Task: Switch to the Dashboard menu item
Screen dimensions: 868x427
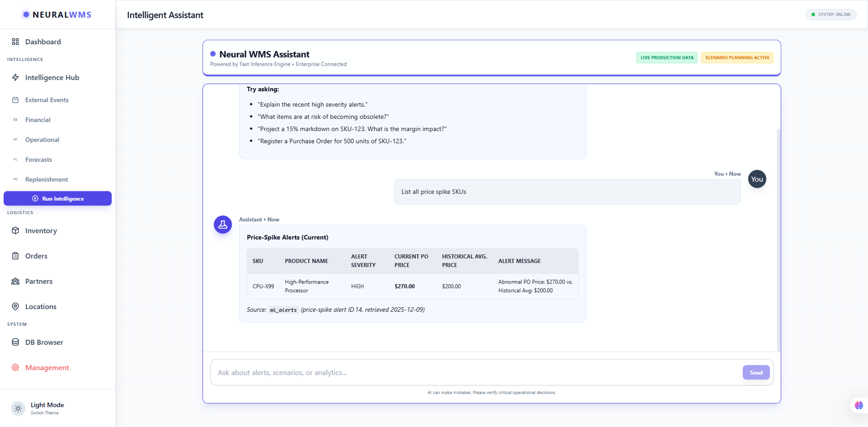Action: [43, 42]
